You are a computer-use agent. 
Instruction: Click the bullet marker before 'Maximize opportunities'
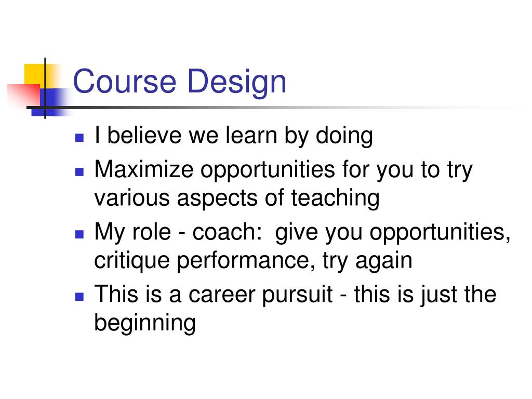point(79,171)
